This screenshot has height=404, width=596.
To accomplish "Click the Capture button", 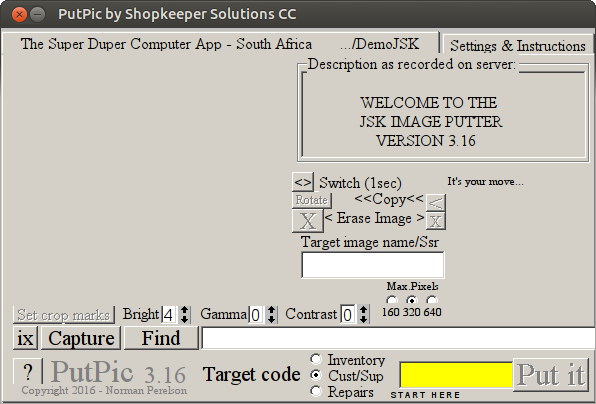I will (x=81, y=338).
